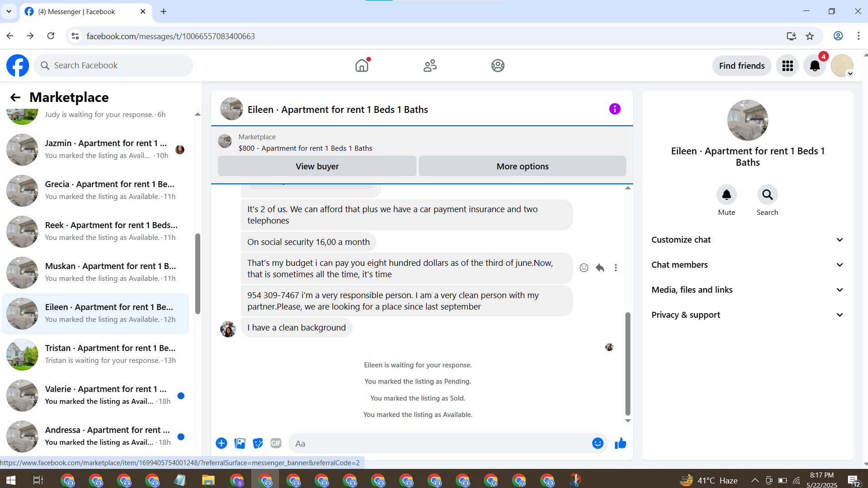Click the More options button

pyautogui.click(x=523, y=166)
